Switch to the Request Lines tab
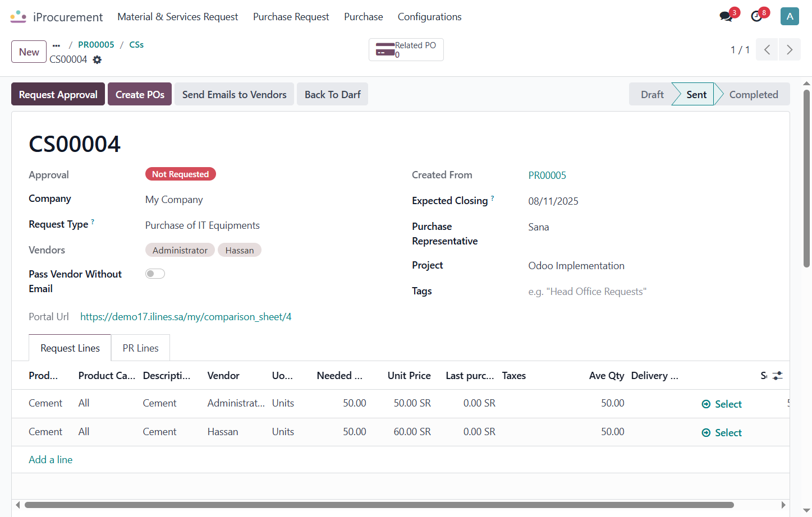The image size is (812, 517). tap(70, 348)
